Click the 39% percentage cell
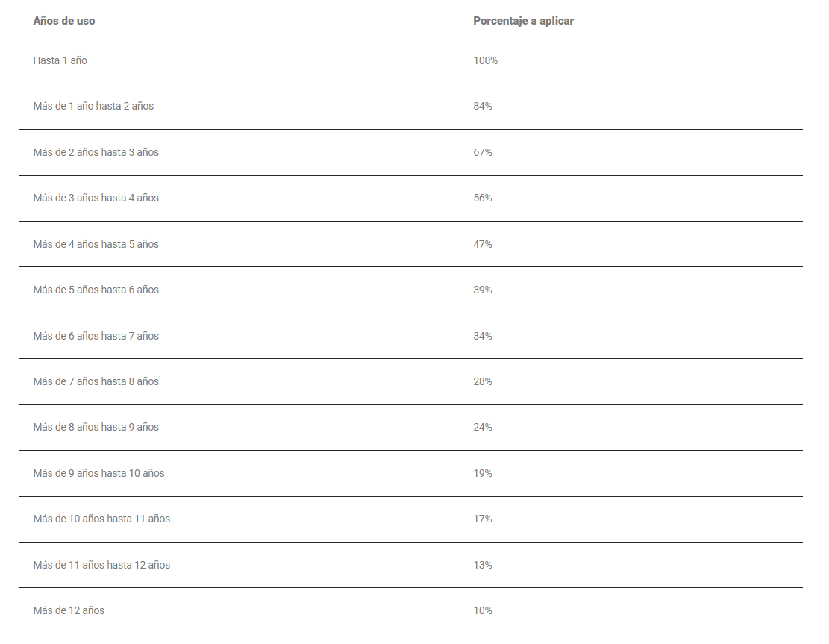 tap(482, 290)
